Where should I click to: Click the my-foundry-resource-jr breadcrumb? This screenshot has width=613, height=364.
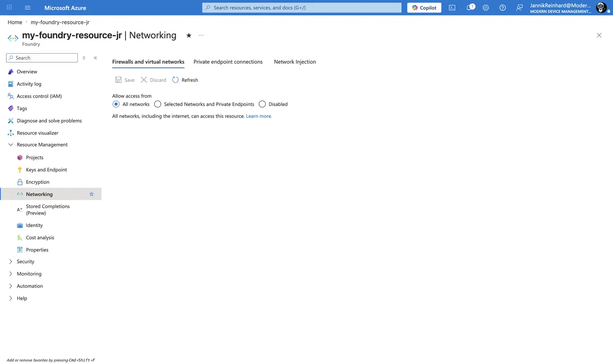coord(60,23)
